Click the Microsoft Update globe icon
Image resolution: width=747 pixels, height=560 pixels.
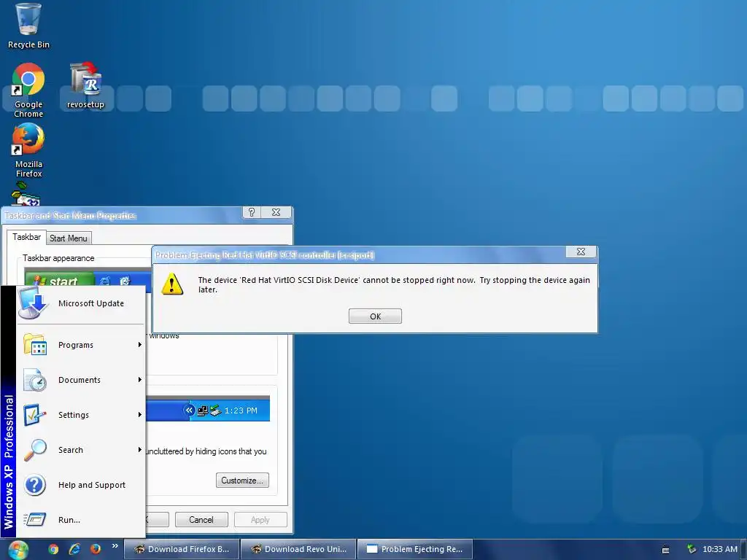click(x=34, y=303)
